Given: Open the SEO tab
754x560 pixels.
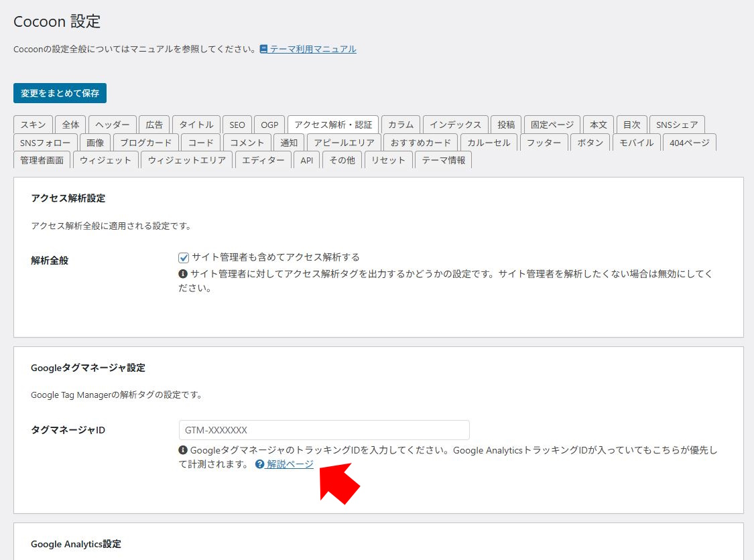Looking at the screenshot, I should click(237, 125).
